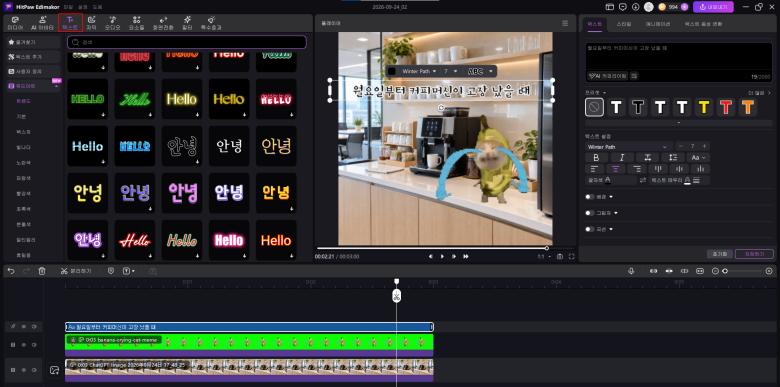Toggle visibility of the ChatGPT Image track
This screenshot has width=780, height=387.
[x=23, y=370]
